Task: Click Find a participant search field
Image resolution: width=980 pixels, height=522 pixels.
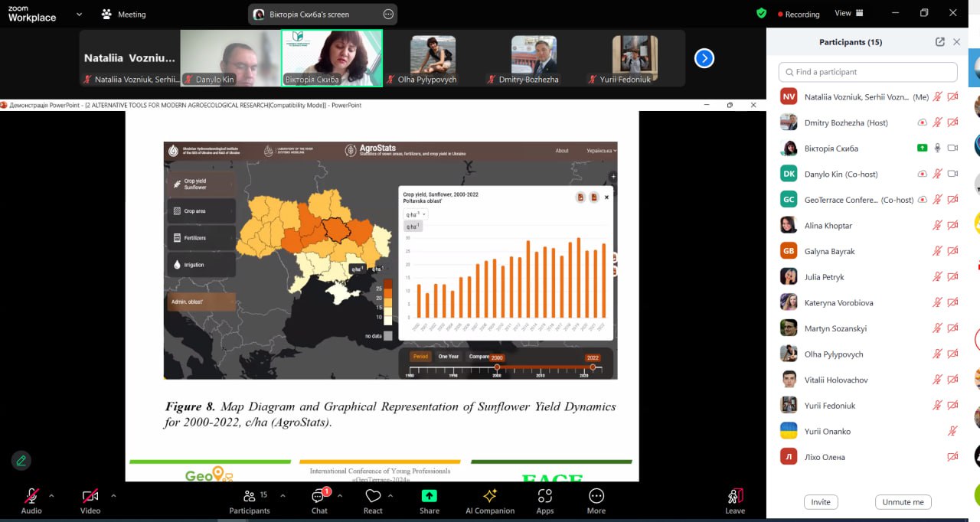Action: click(867, 72)
